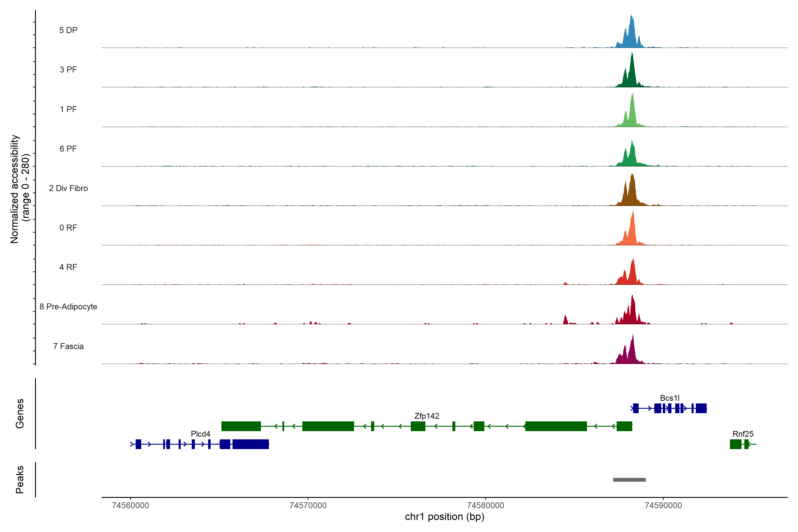This screenshot has width=798, height=532.
Task: Click the 6 PF track label
Action: tap(68, 149)
